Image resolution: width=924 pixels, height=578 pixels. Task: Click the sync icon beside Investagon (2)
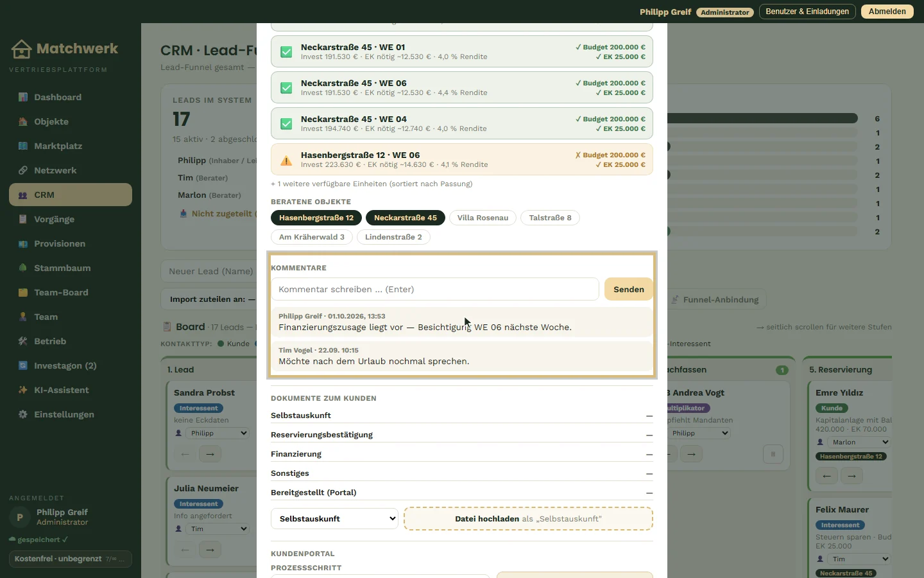pos(23,365)
